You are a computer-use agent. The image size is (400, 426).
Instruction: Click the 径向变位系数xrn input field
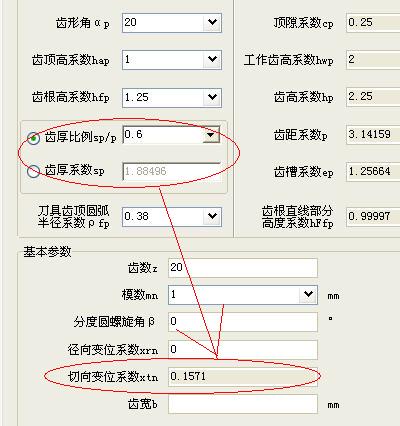click(x=243, y=349)
